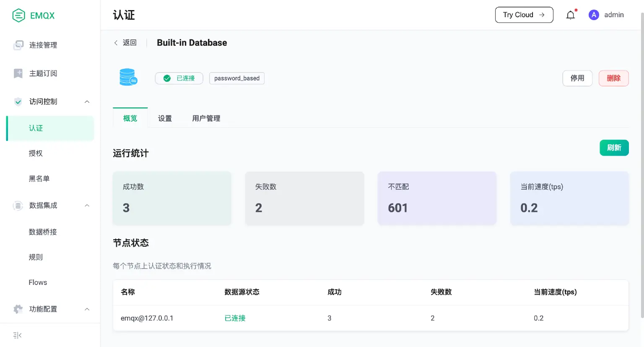Image resolution: width=644 pixels, height=347 pixels.
Task: Toggle the data source off with 停用
Action: pyautogui.click(x=577, y=78)
